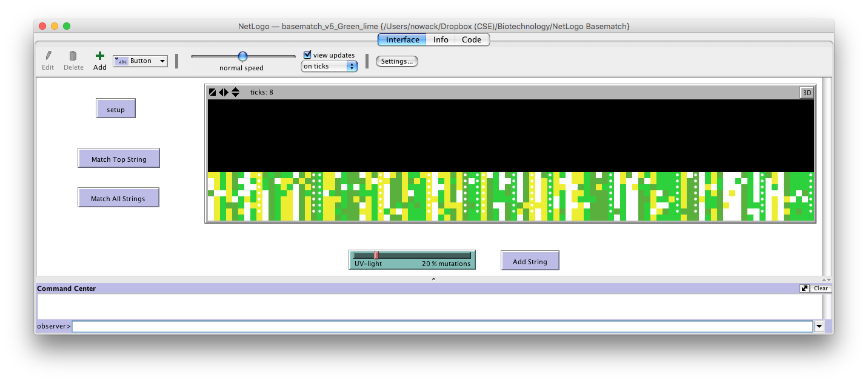Click the UV-light mutations slider
The image size is (868, 383).
(412, 256)
